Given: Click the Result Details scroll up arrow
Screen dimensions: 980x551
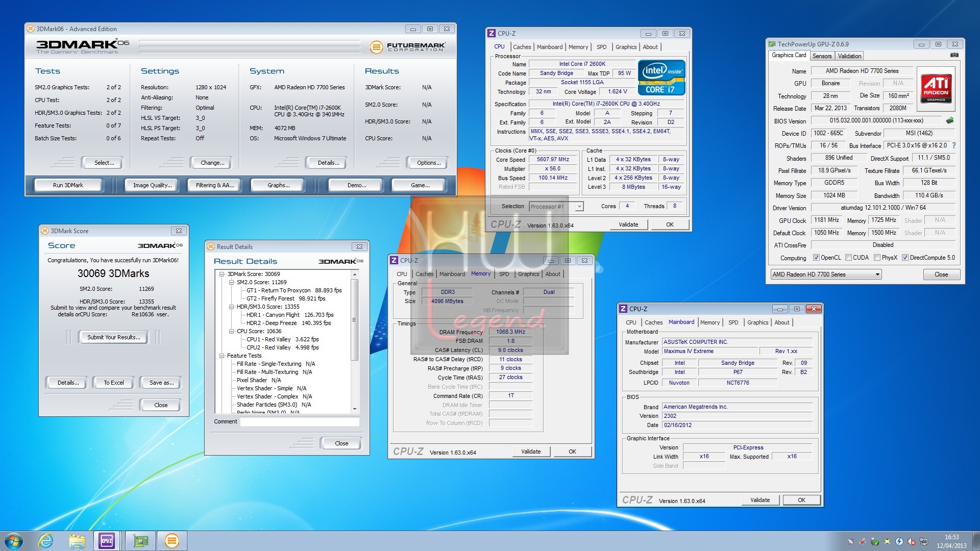Looking at the screenshot, I should tap(354, 274).
